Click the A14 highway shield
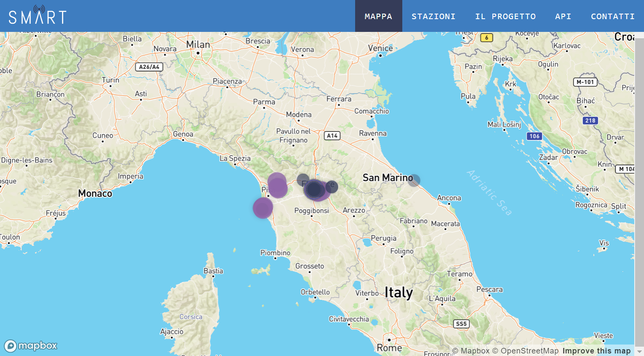644x356 pixels. tap(332, 136)
